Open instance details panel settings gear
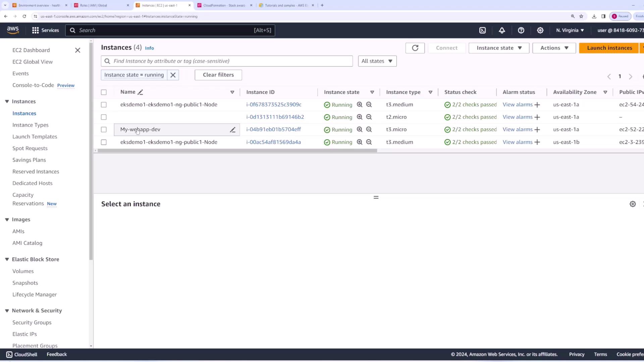 [x=633, y=204]
